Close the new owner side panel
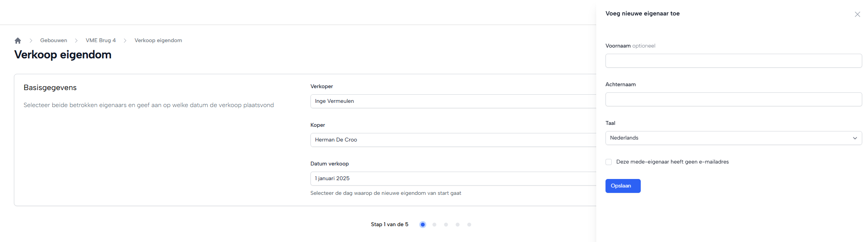Image resolution: width=868 pixels, height=242 pixels. click(x=857, y=14)
